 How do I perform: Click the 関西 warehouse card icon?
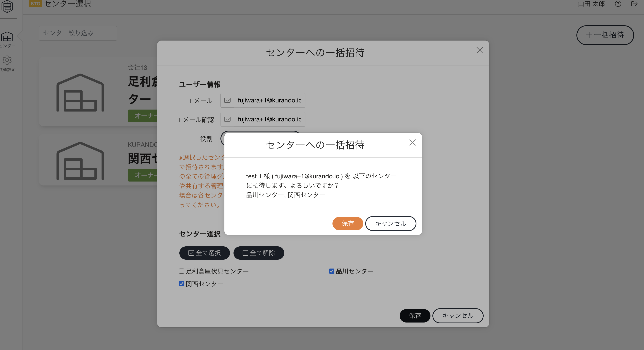(x=80, y=161)
